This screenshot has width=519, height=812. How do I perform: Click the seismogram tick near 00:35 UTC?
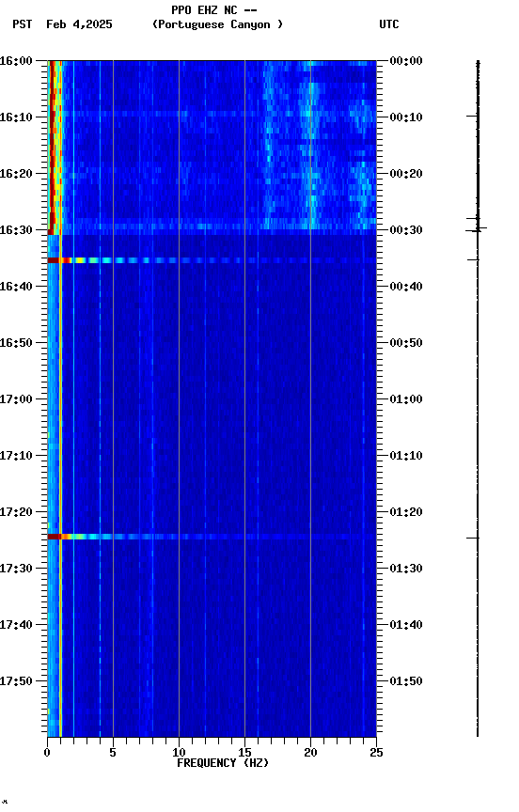pos(473,259)
